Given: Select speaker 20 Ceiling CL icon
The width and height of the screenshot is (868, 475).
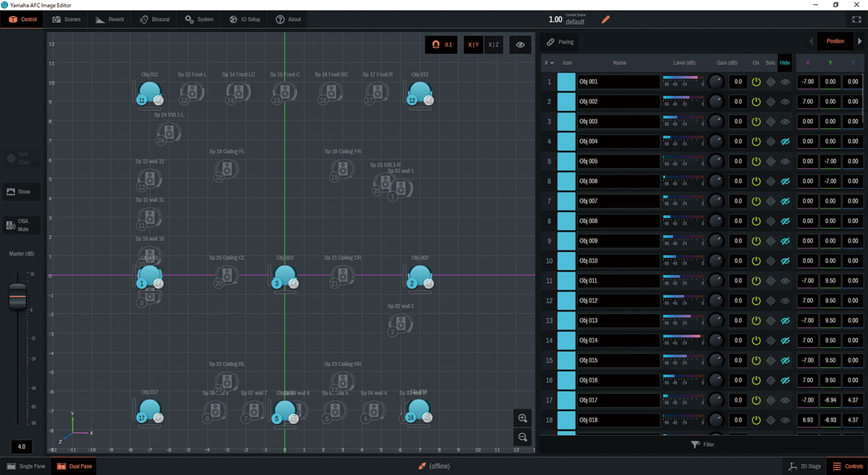Looking at the screenshot, I should pyautogui.click(x=226, y=276).
